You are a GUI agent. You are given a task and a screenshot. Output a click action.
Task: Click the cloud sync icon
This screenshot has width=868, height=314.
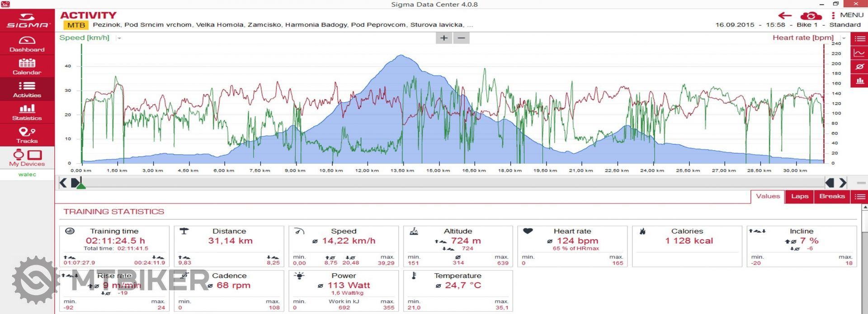[811, 16]
